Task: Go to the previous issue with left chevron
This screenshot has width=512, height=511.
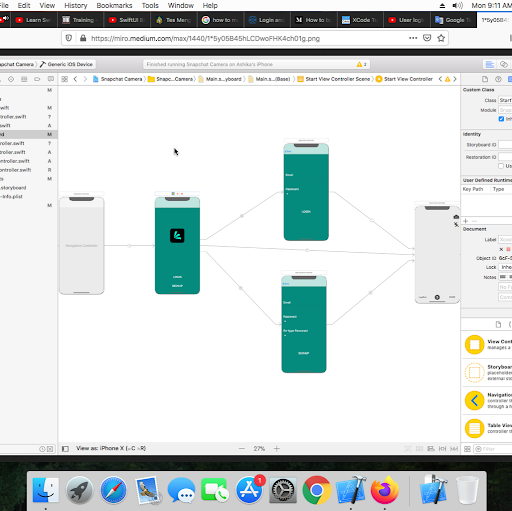Action: [x=440, y=79]
